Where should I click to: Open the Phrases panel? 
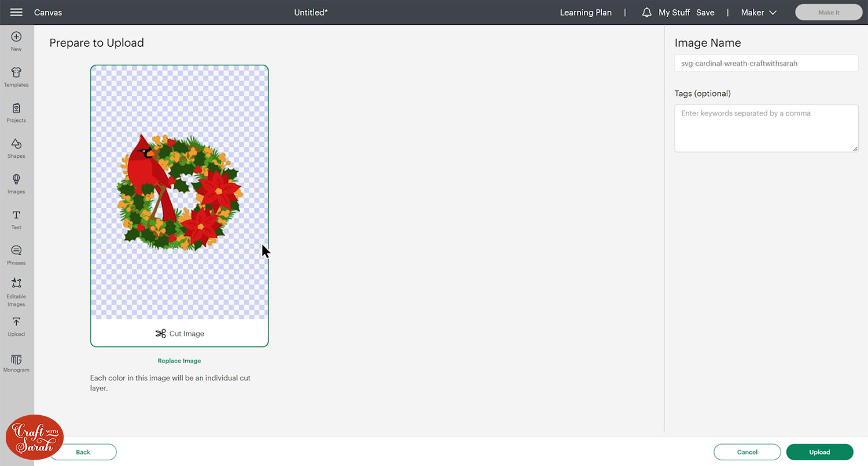click(x=16, y=254)
